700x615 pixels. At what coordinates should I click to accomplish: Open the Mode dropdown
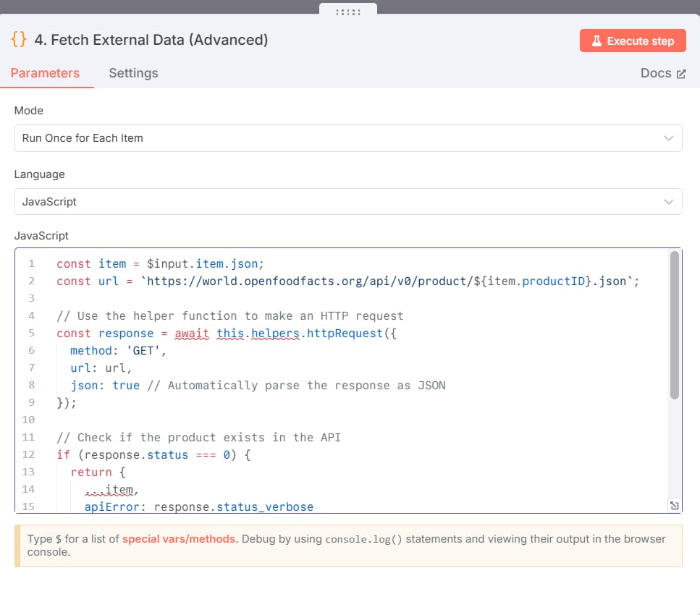348,138
